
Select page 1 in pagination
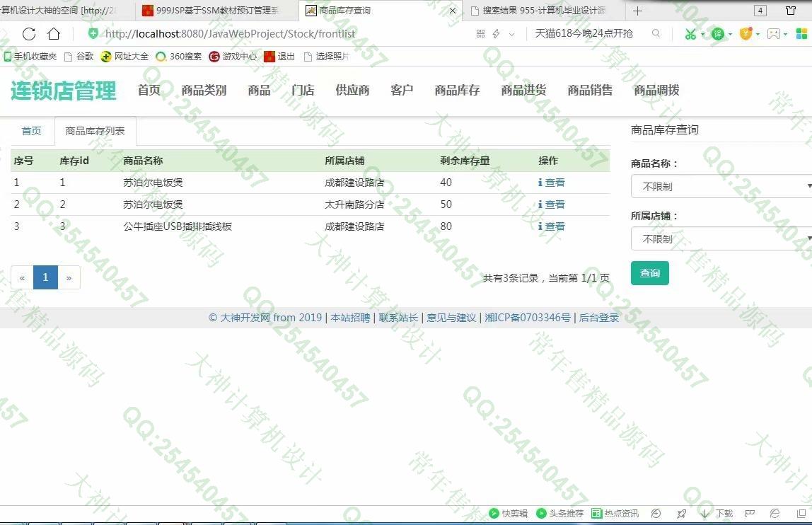tap(45, 278)
